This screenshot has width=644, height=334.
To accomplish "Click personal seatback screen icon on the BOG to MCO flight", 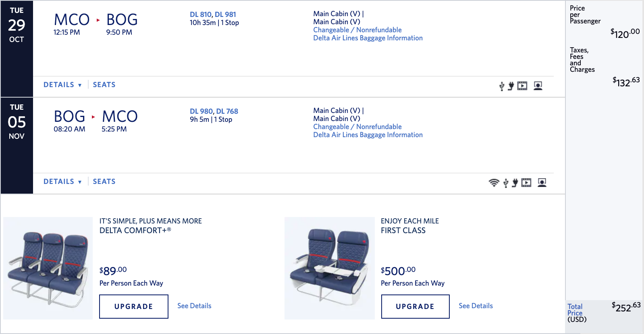I will tap(542, 183).
